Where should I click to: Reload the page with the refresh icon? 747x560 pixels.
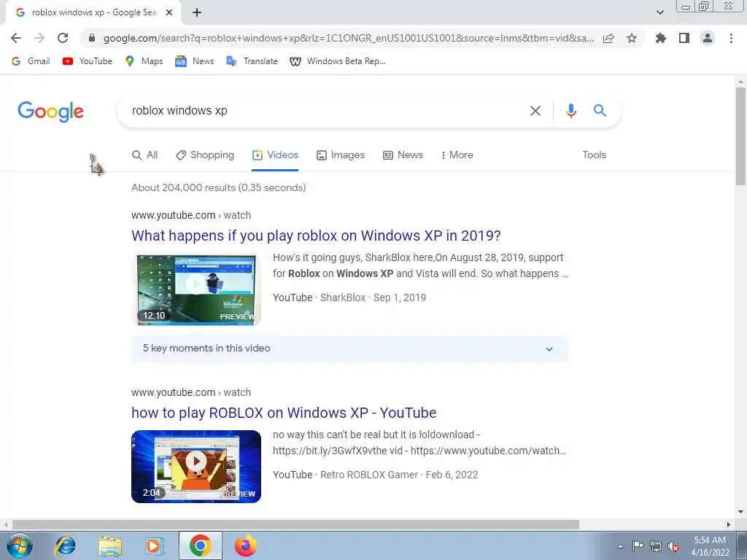point(63,38)
